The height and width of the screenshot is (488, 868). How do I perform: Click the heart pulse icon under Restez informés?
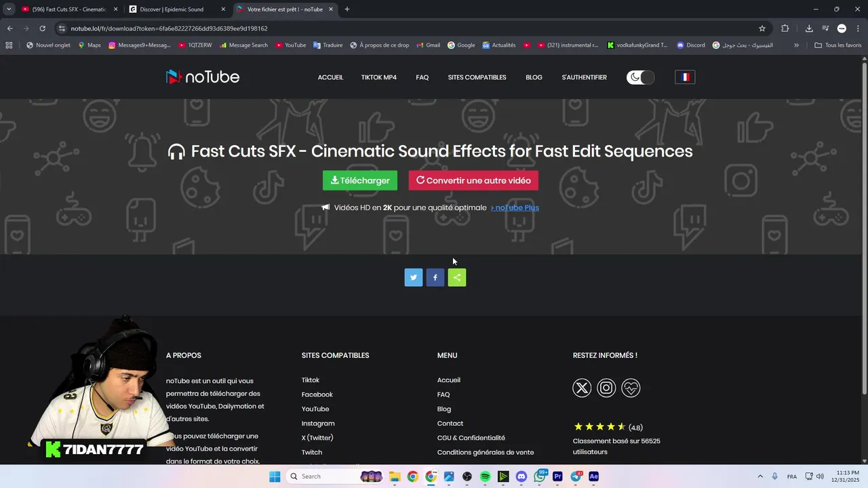(631, 388)
